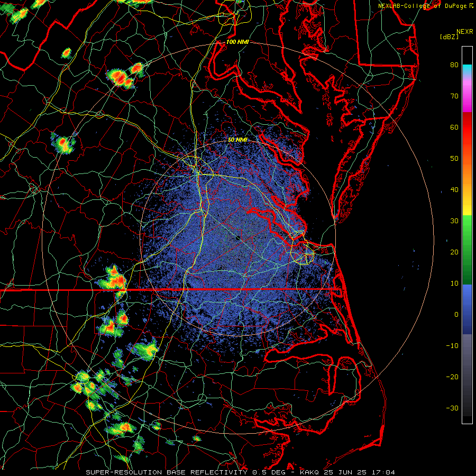Click the 100 NMI range ring label
Viewport: 476px width, 476px height.
click(x=237, y=42)
